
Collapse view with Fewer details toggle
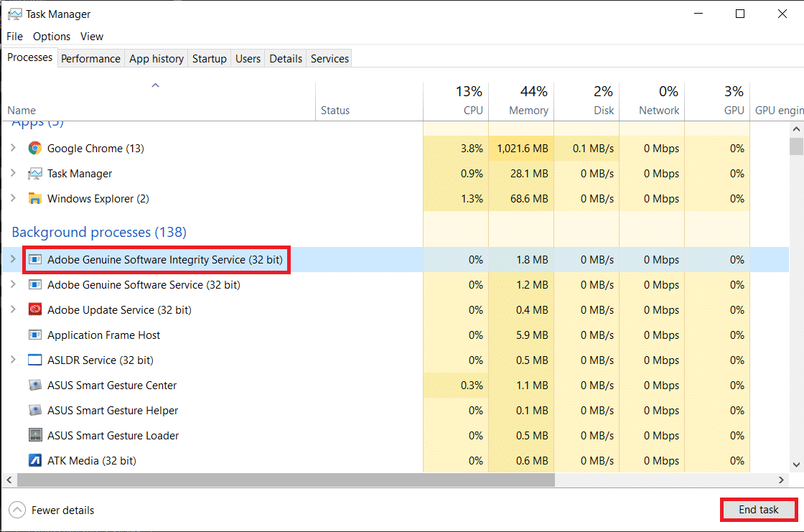[x=52, y=510]
